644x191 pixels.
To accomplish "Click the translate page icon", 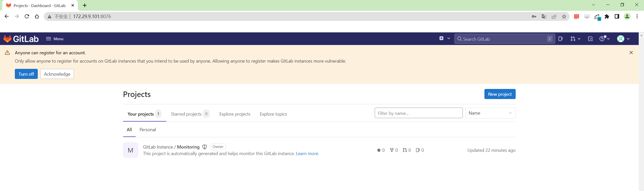I will (x=544, y=17).
